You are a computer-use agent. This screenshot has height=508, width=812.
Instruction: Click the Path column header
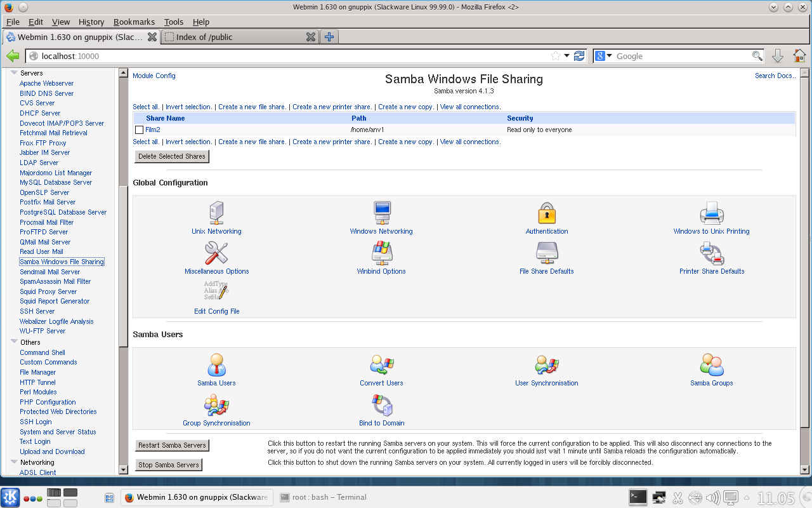coord(358,118)
